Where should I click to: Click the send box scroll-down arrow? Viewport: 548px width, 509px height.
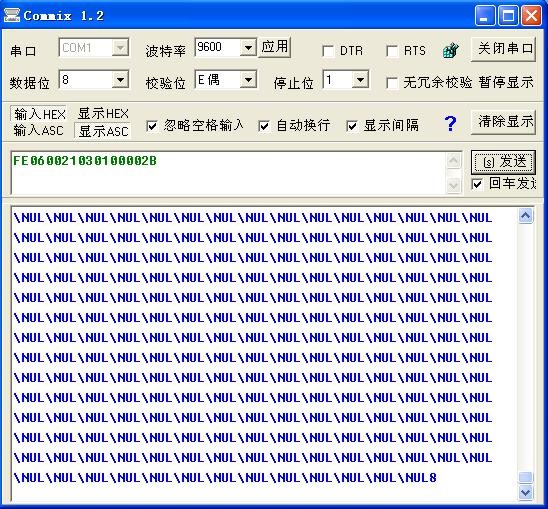(454, 185)
